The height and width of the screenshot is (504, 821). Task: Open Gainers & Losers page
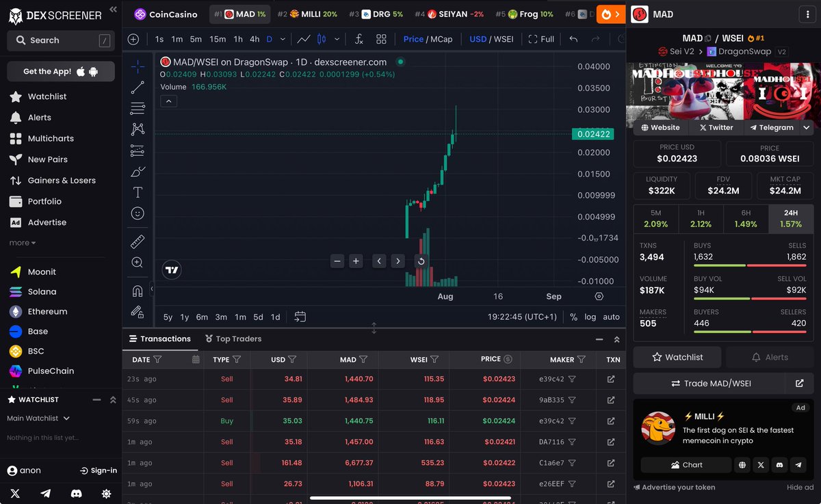(x=53, y=181)
